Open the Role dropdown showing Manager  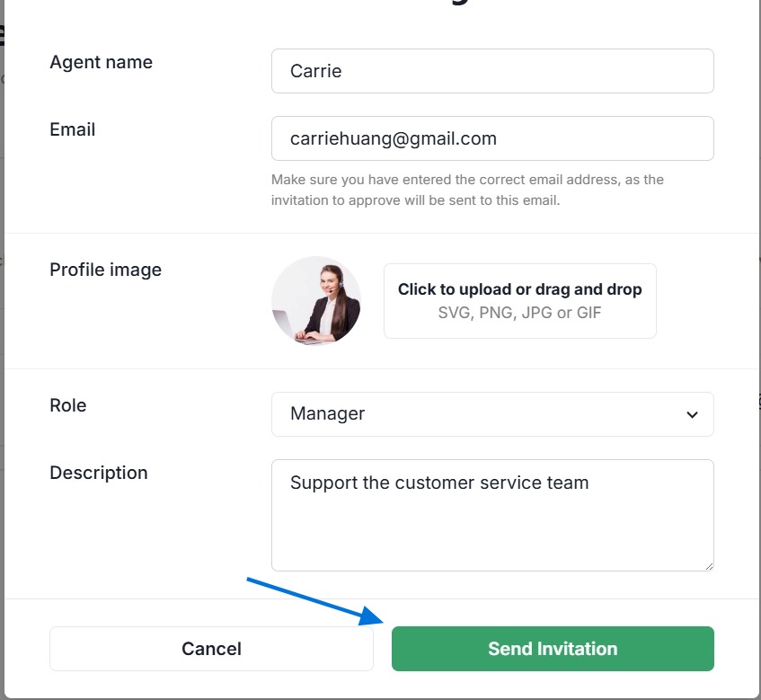(492, 414)
